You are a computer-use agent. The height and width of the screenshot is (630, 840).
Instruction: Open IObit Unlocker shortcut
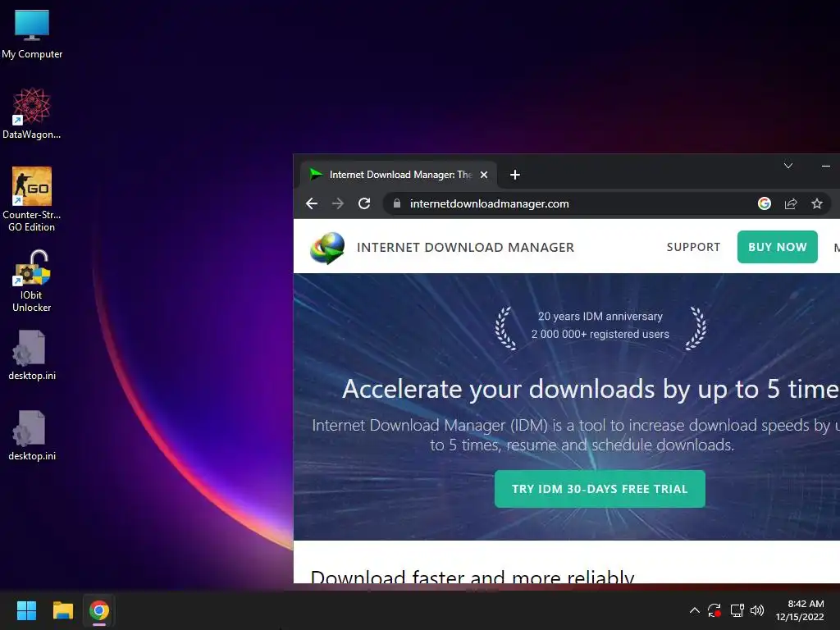[x=32, y=281]
